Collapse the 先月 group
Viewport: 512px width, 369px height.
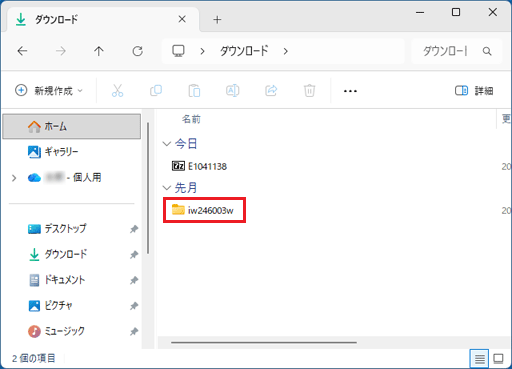coord(166,188)
